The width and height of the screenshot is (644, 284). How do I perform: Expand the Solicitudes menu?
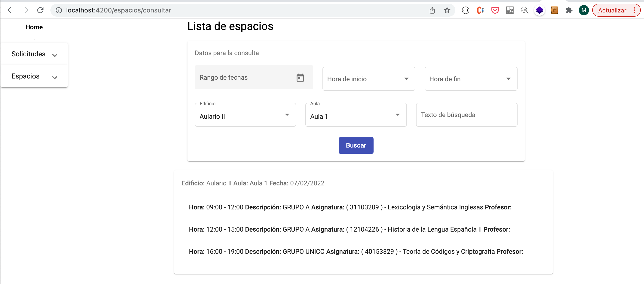34,54
